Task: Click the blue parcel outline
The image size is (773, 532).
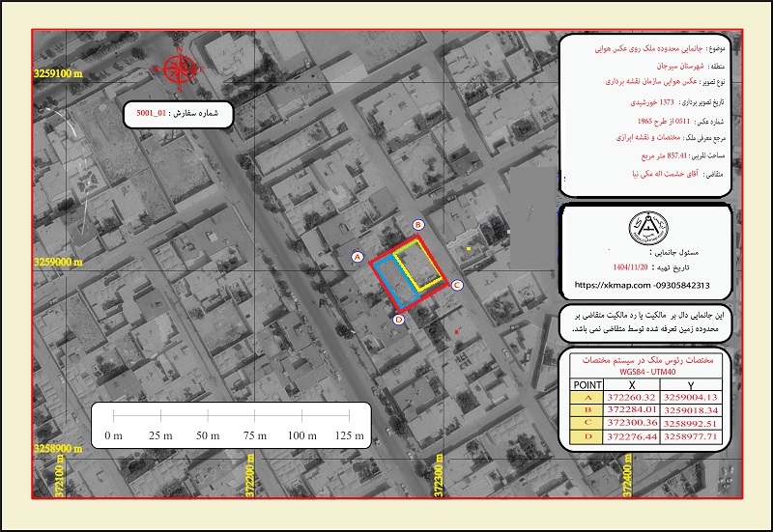Action: [395, 282]
